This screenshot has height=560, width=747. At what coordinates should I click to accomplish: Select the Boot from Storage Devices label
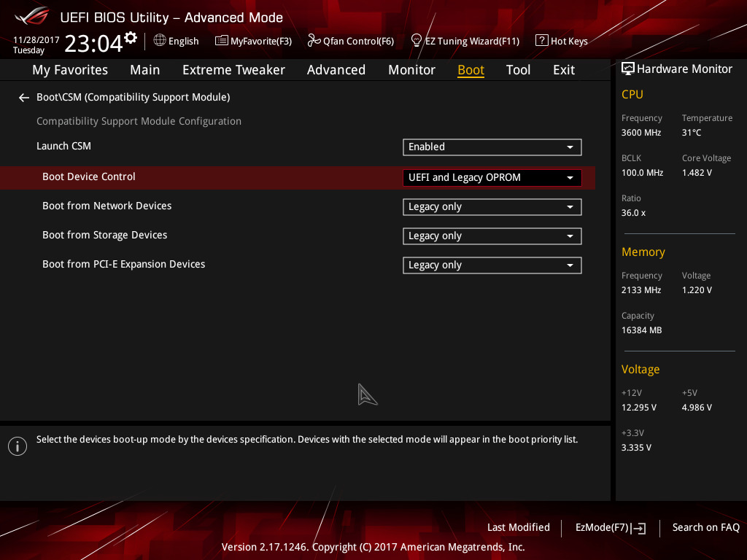click(105, 235)
